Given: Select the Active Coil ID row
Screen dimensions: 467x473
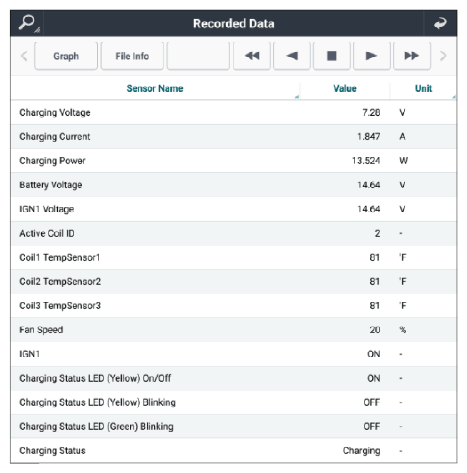Looking at the screenshot, I should pos(234,233).
